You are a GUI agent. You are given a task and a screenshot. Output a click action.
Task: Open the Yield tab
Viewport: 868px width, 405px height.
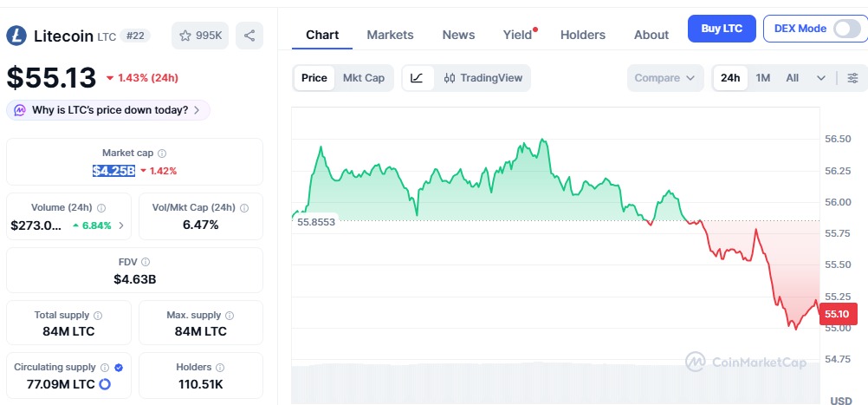517,35
